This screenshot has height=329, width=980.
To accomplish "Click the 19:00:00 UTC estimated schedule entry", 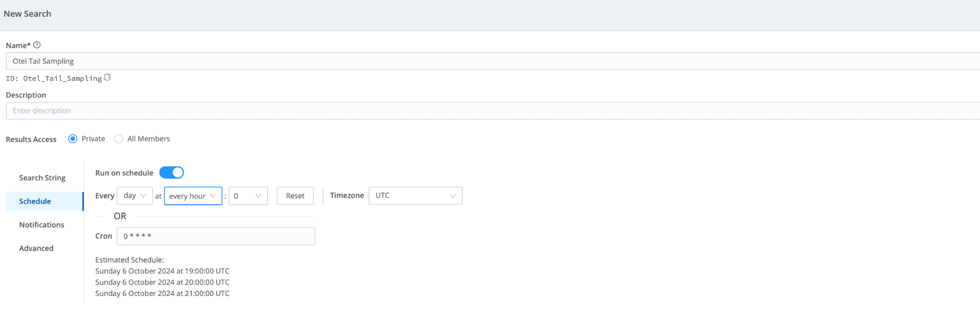I will click(x=162, y=271).
